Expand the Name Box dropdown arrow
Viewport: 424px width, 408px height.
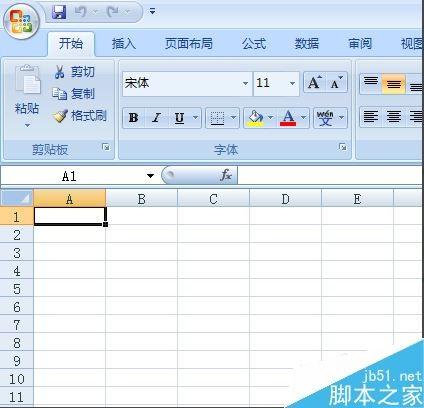click(x=150, y=176)
